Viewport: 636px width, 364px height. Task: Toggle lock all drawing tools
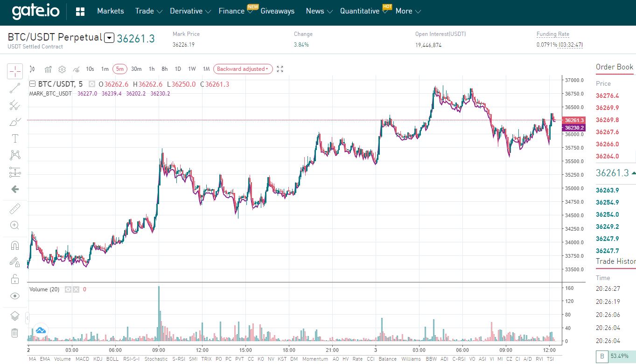[x=15, y=279]
